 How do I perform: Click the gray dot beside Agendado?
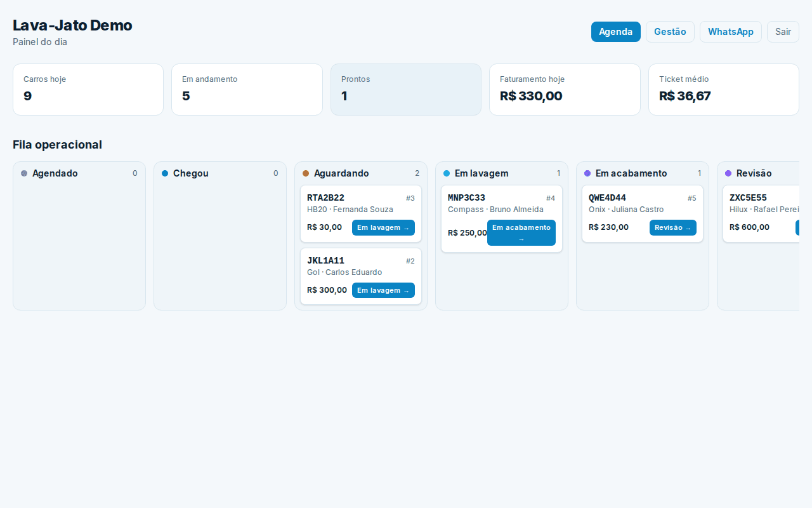coord(24,173)
